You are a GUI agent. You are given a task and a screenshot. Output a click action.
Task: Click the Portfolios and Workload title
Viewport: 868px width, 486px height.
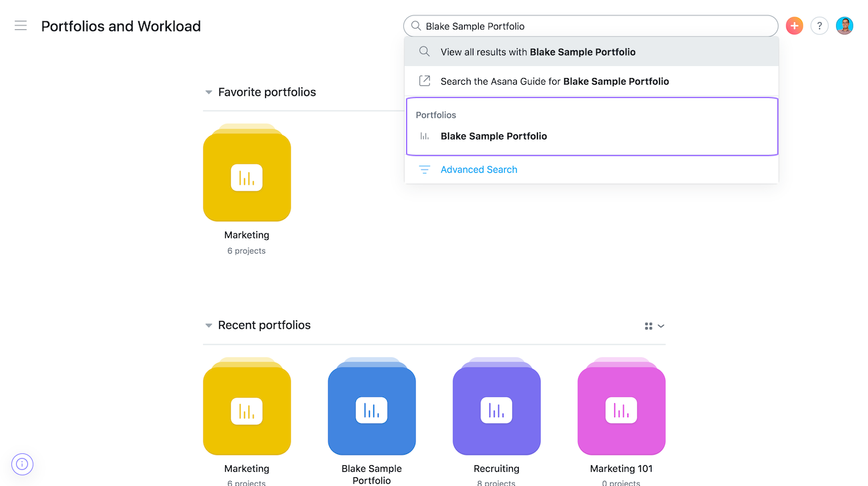[121, 26]
